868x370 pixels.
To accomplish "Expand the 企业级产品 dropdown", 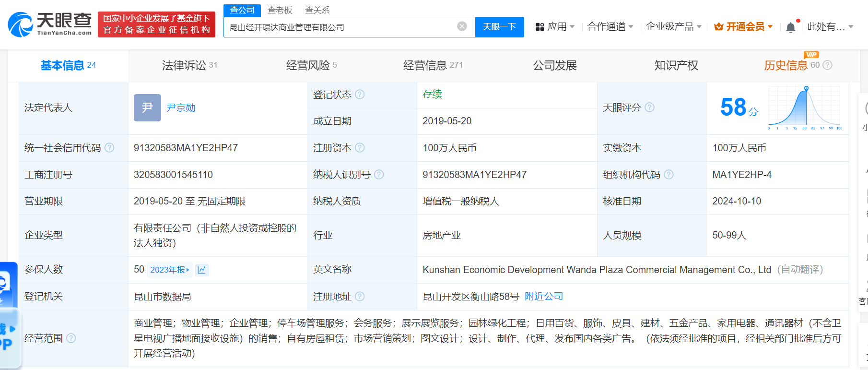I will click(x=699, y=27).
